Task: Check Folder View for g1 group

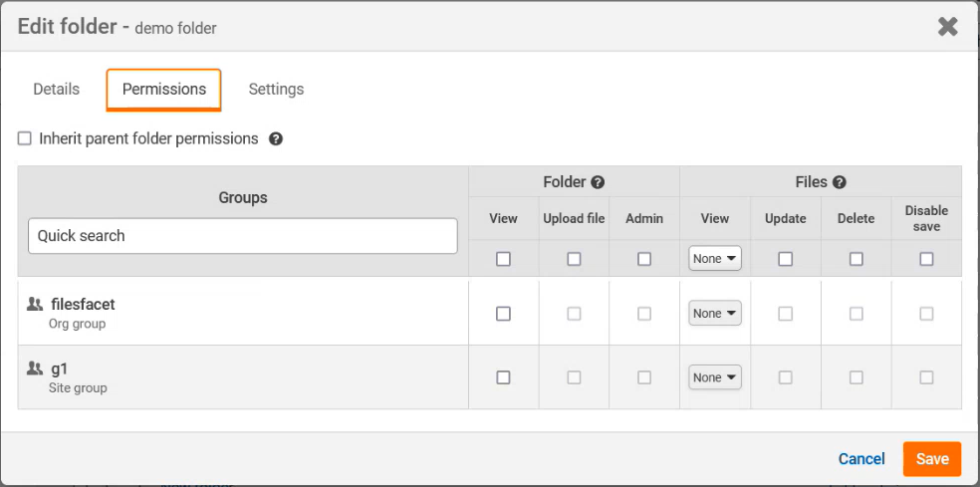Action: (x=503, y=377)
